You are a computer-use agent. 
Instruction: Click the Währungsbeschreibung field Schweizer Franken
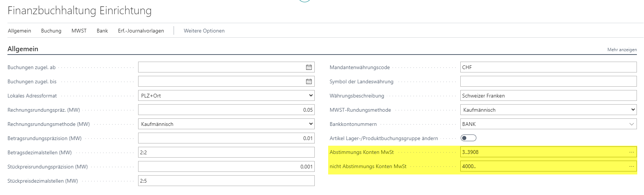click(x=548, y=96)
